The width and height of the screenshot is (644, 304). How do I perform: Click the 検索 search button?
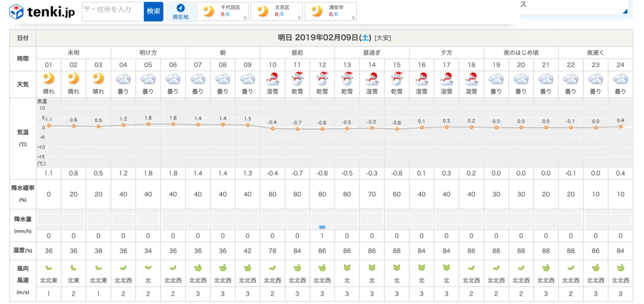(x=153, y=11)
